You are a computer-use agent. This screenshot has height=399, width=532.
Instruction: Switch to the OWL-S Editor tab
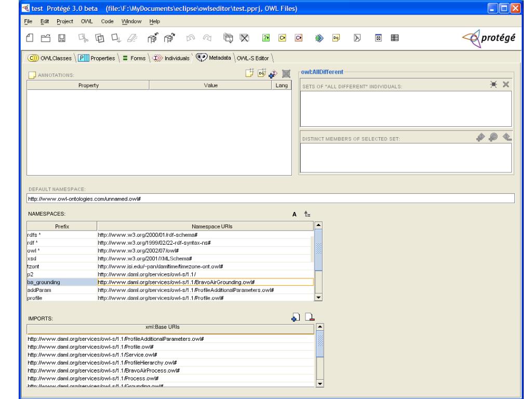[x=253, y=58]
